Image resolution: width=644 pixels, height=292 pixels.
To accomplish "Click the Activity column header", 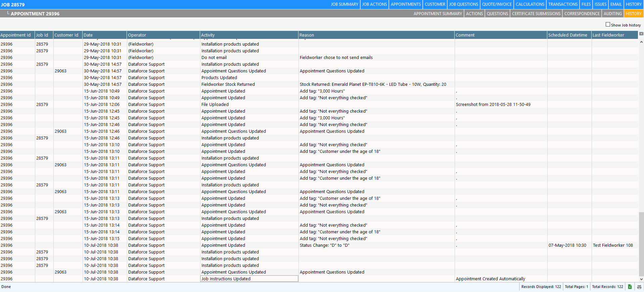I will pyautogui.click(x=249, y=35).
